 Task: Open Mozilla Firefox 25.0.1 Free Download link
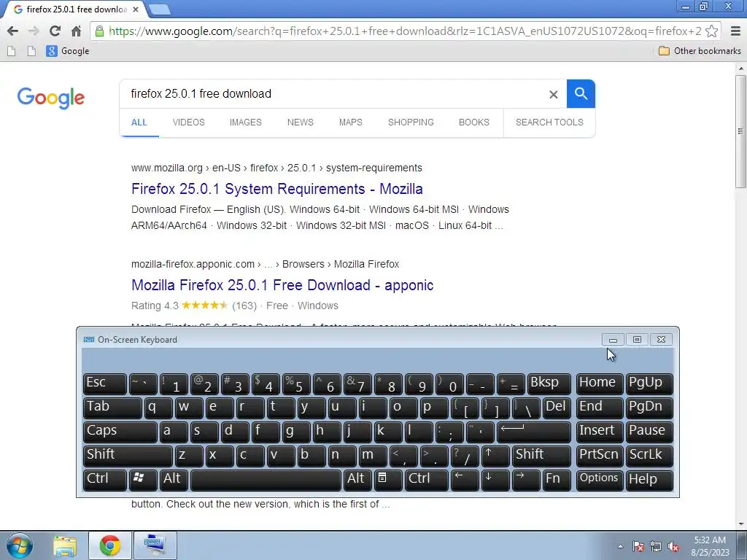282,285
